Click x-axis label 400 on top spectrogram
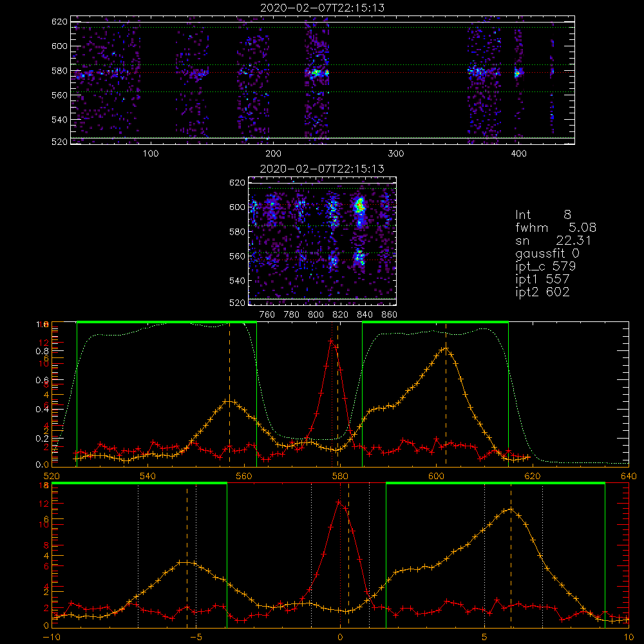Viewport: 644px width, 644px height. pos(518,154)
